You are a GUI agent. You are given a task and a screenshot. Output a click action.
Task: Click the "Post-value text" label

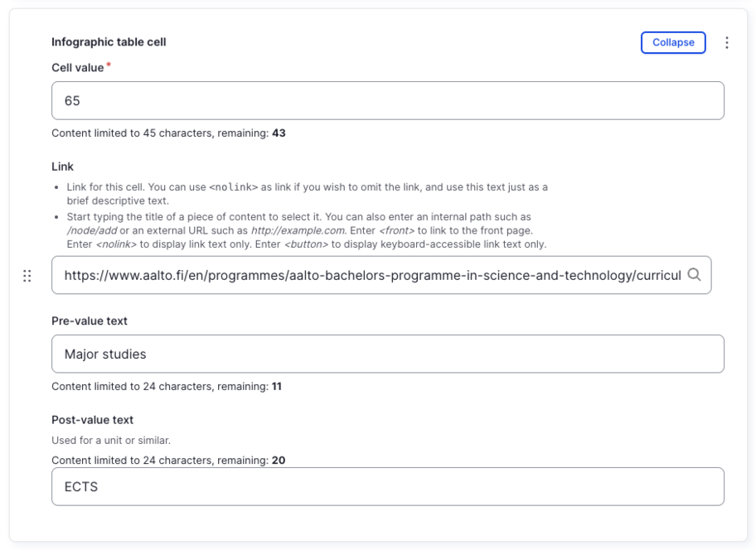(x=92, y=420)
